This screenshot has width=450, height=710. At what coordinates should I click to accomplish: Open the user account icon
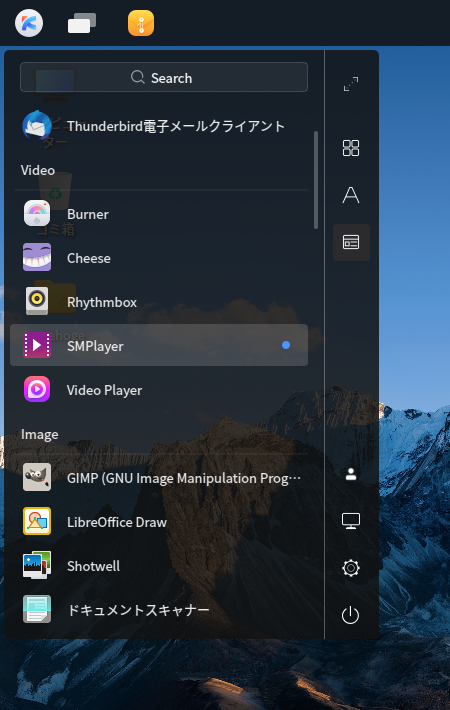(351, 474)
